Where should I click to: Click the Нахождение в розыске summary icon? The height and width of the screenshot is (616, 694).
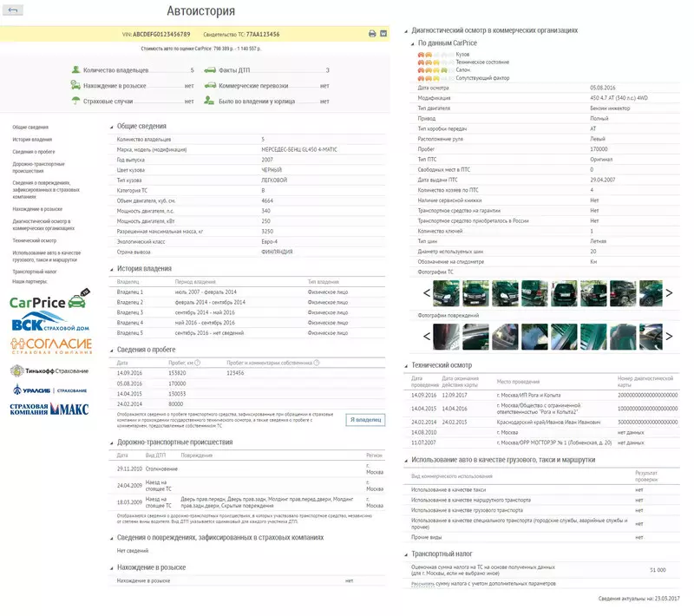tap(75, 85)
